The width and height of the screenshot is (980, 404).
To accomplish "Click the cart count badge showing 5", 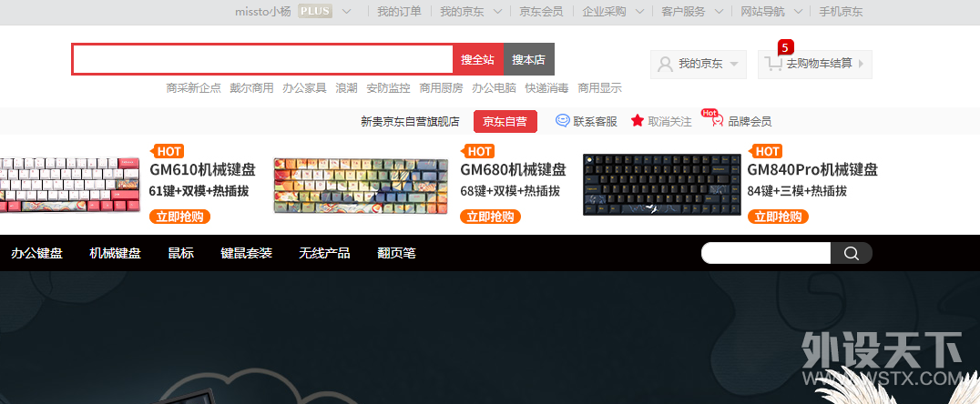I will 785,46.
